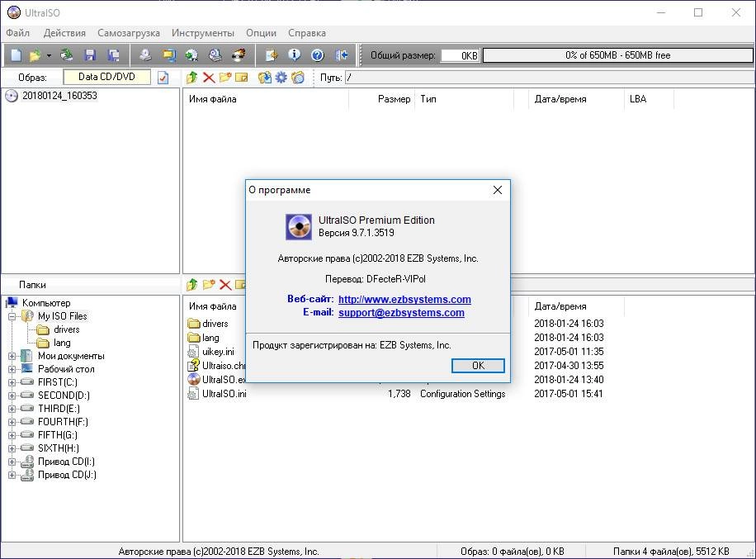Click the folder icon after the gear
Viewport: 756px width, 559px height.
tap(298, 77)
